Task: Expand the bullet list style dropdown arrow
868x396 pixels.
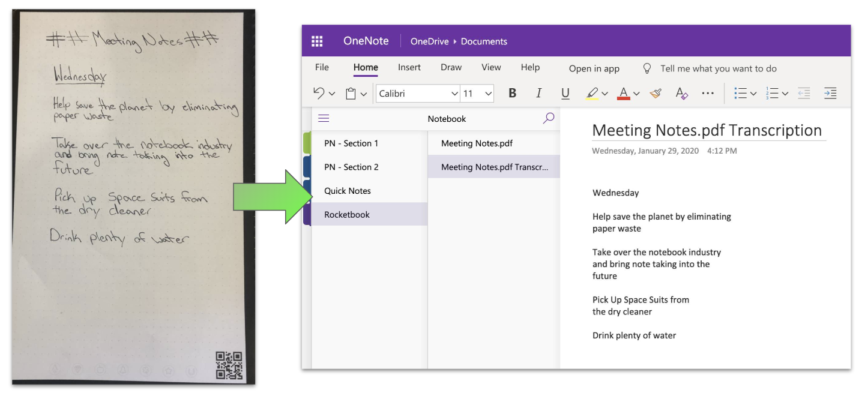Action: (753, 94)
